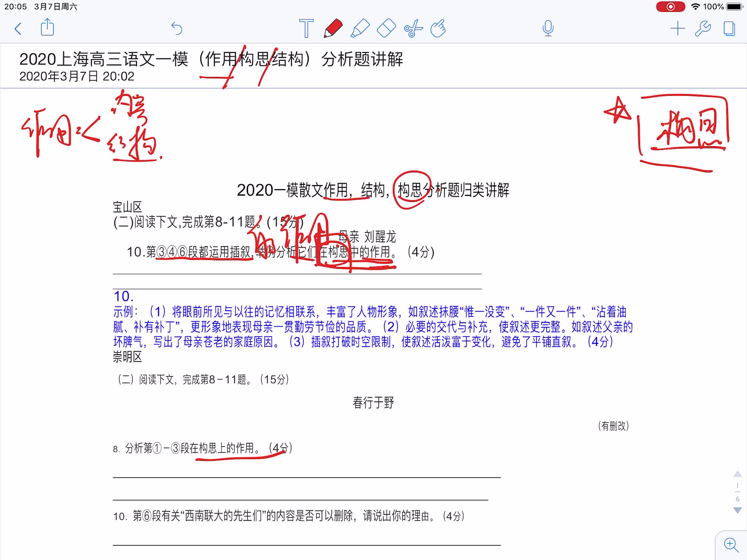
Task: Tap the text (有删改)
Action: click(x=614, y=426)
